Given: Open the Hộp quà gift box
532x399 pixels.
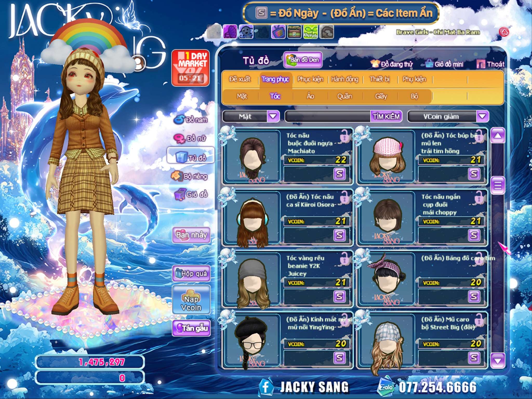Looking at the screenshot, I should click(191, 273).
